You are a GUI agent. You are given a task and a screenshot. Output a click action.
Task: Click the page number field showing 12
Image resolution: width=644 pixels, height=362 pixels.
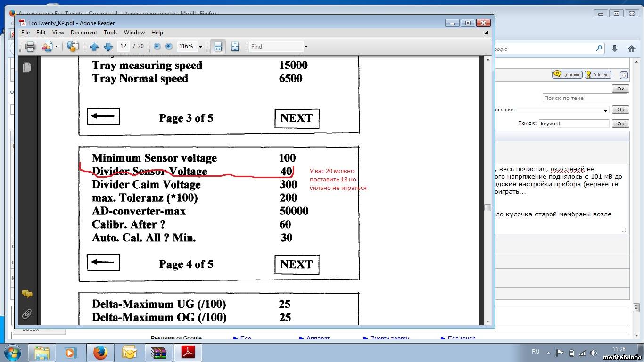click(124, 46)
